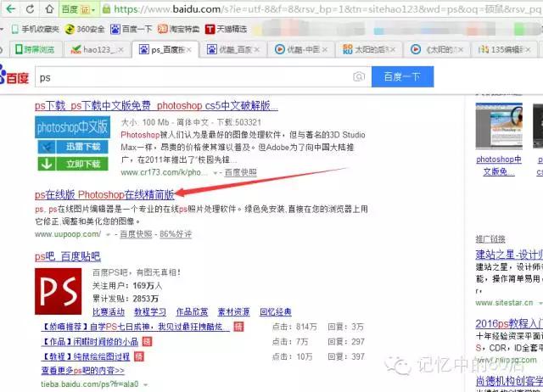Click green 立即下载 button

pyautogui.click(x=73, y=164)
